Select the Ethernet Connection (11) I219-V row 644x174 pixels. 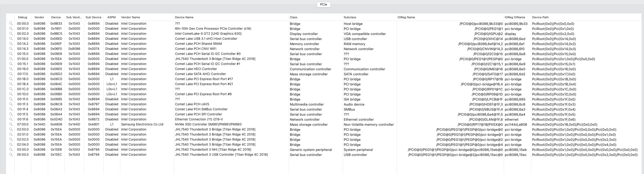point(199,119)
